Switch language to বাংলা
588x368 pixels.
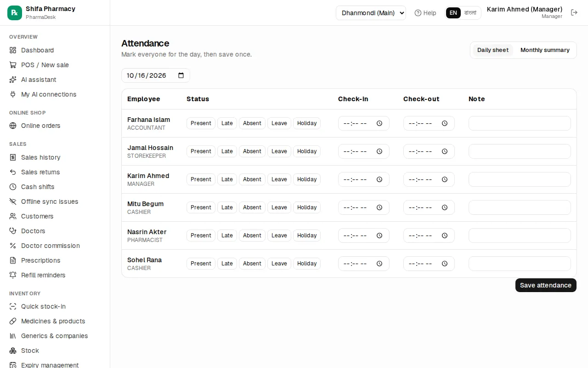pyautogui.click(x=470, y=13)
